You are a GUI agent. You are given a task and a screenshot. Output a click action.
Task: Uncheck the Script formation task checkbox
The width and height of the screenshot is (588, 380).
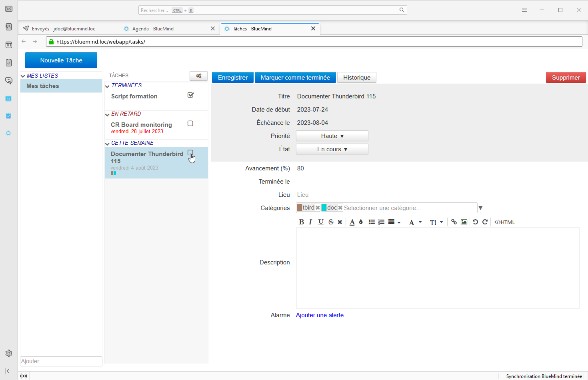click(x=190, y=95)
